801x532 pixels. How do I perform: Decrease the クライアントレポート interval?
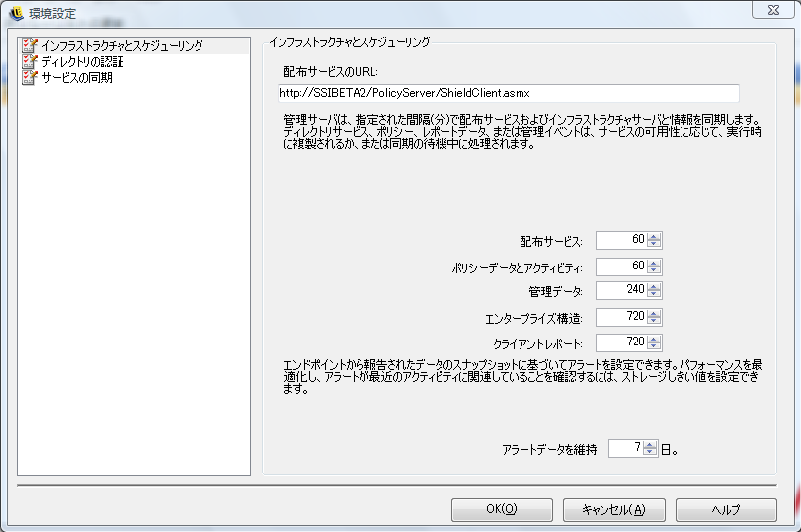click(x=654, y=346)
